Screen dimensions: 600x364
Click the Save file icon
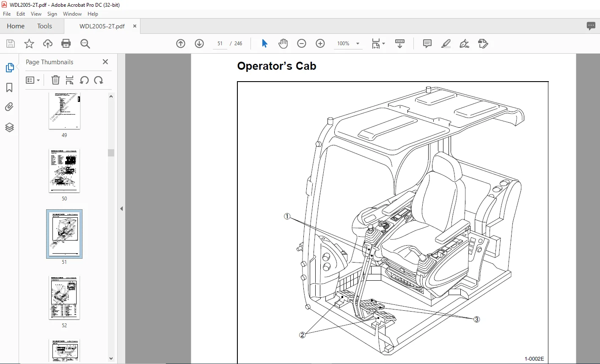11,44
